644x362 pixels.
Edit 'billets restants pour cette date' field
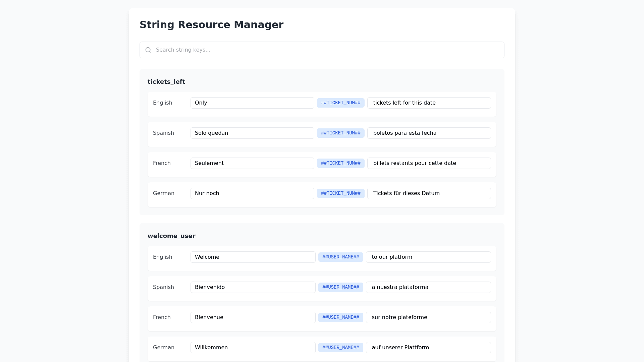click(x=429, y=163)
